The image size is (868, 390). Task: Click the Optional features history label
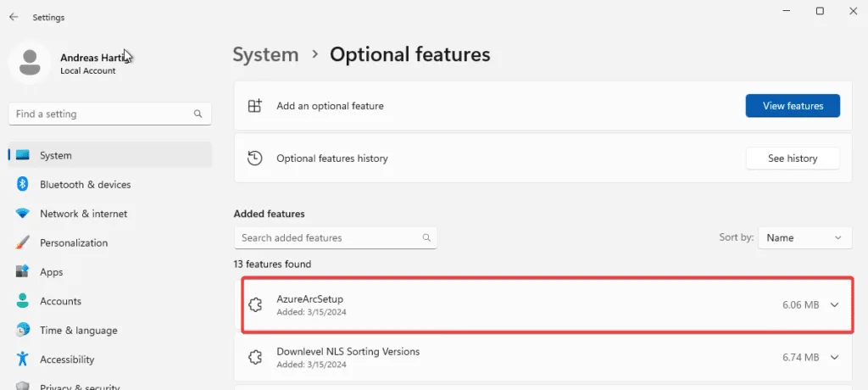coord(332,159)
